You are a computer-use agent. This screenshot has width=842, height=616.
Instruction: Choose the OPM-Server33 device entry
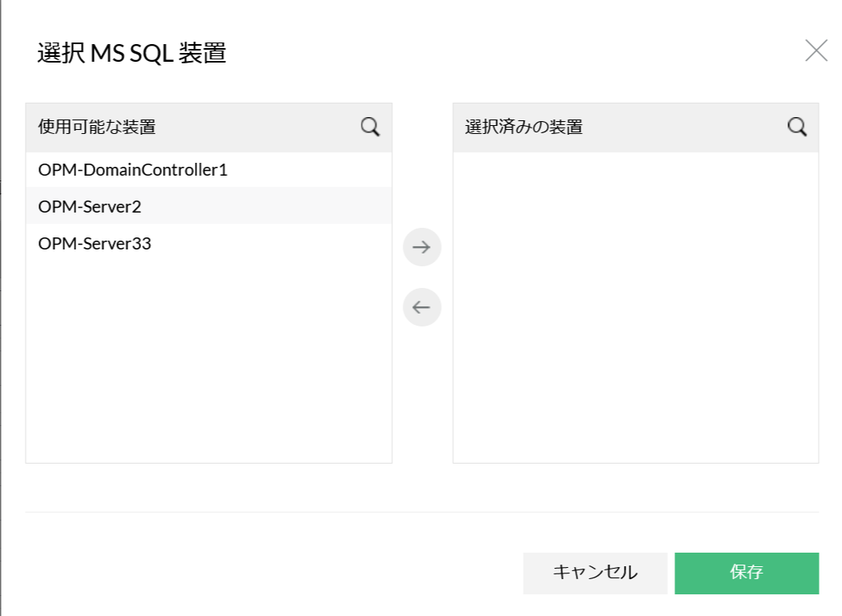click(95, 243)
